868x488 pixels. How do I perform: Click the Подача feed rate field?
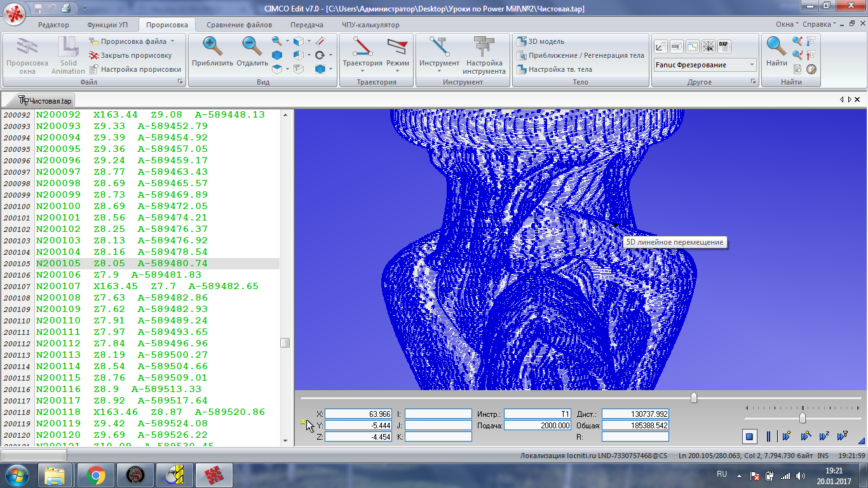[x=538, y=425]
